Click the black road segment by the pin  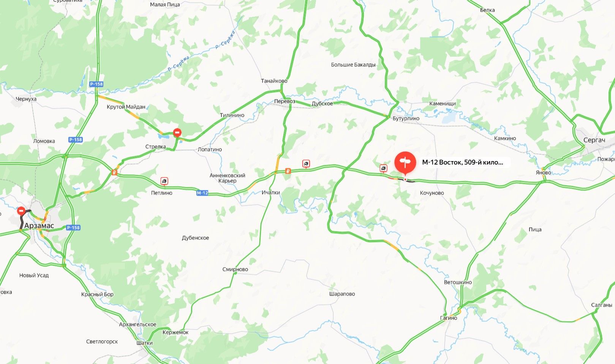click(x=409, y=182)
